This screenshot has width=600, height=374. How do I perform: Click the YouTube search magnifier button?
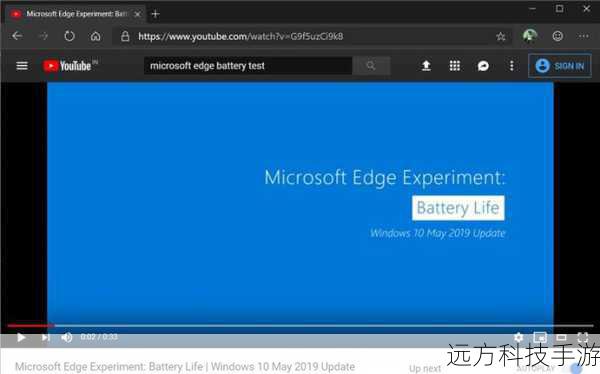(371, 65)
